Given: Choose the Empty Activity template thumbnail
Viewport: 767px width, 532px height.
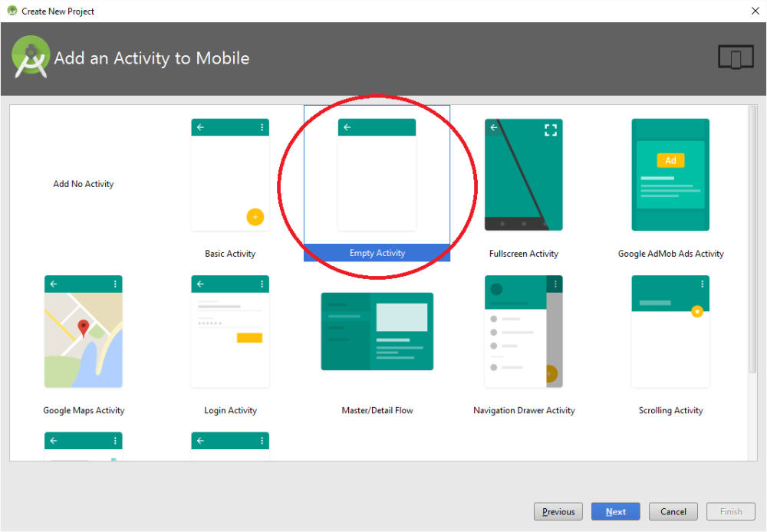Looking at the screenshot, I should coord(377,175).
